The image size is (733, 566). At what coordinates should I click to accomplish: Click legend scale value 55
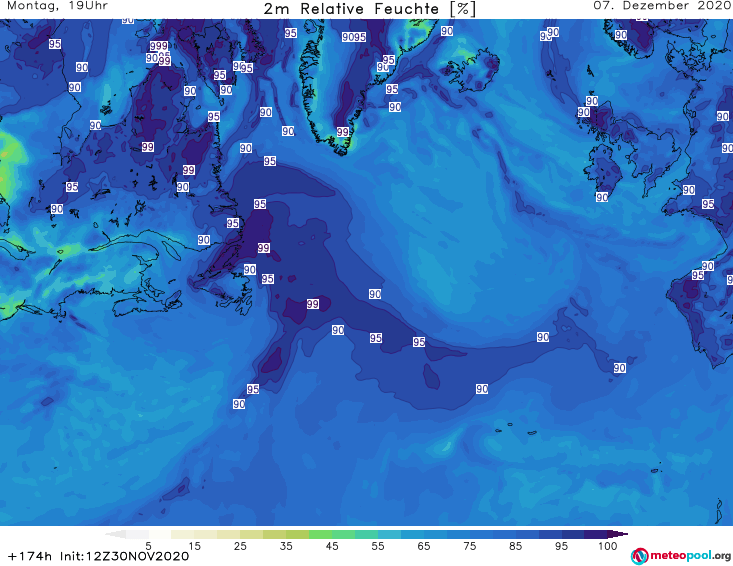pyautogui.click(x=378, y=546)
